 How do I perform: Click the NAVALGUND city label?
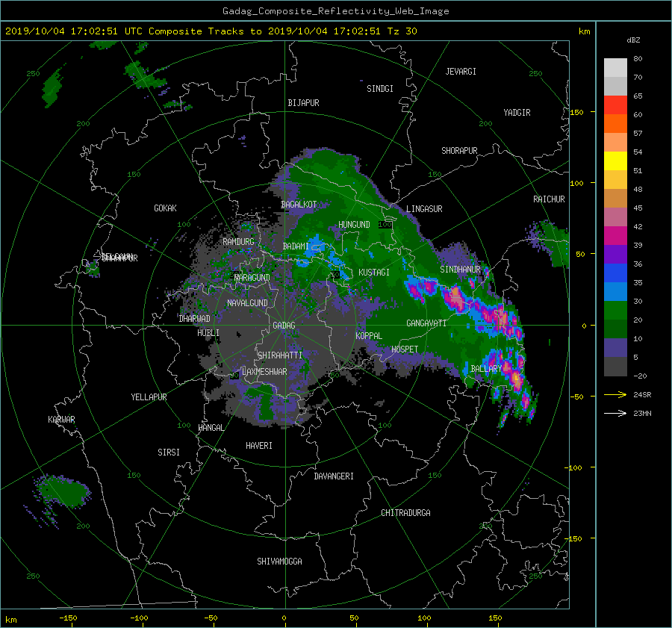click(x=247, y=302)
